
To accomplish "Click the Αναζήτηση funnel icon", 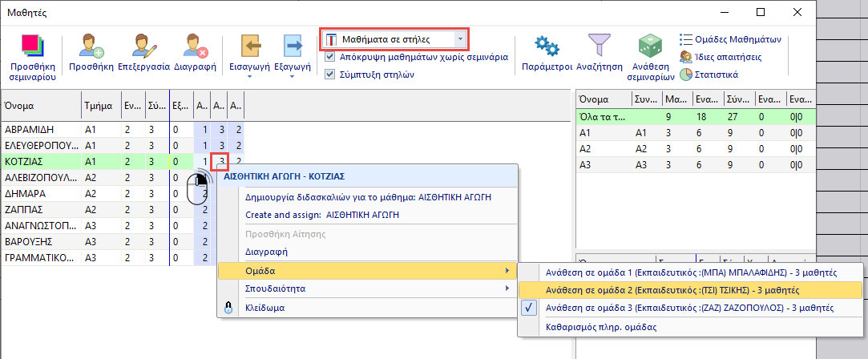I will pyautogui.click(x=599, y=46).
